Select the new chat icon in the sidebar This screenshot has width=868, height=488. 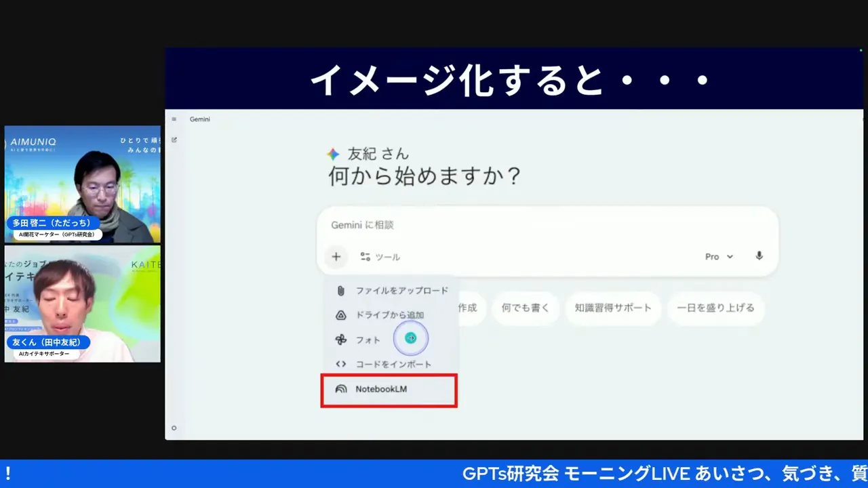[x=174, y=140]
